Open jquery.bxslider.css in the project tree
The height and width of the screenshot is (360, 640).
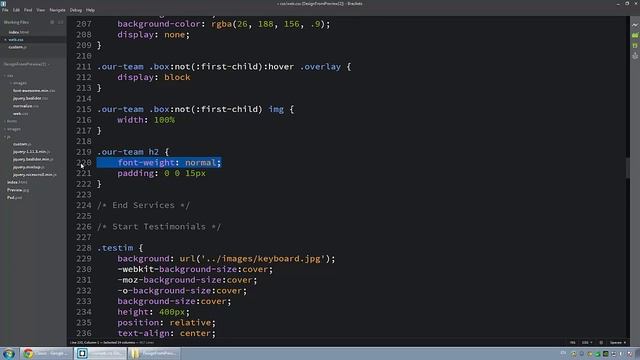tap(30, 98)
